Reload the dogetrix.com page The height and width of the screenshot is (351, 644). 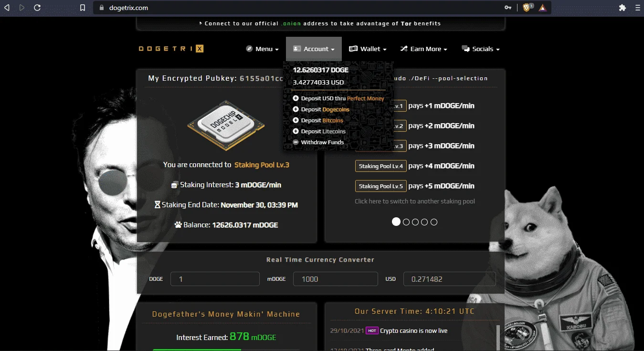pos(37,8)
